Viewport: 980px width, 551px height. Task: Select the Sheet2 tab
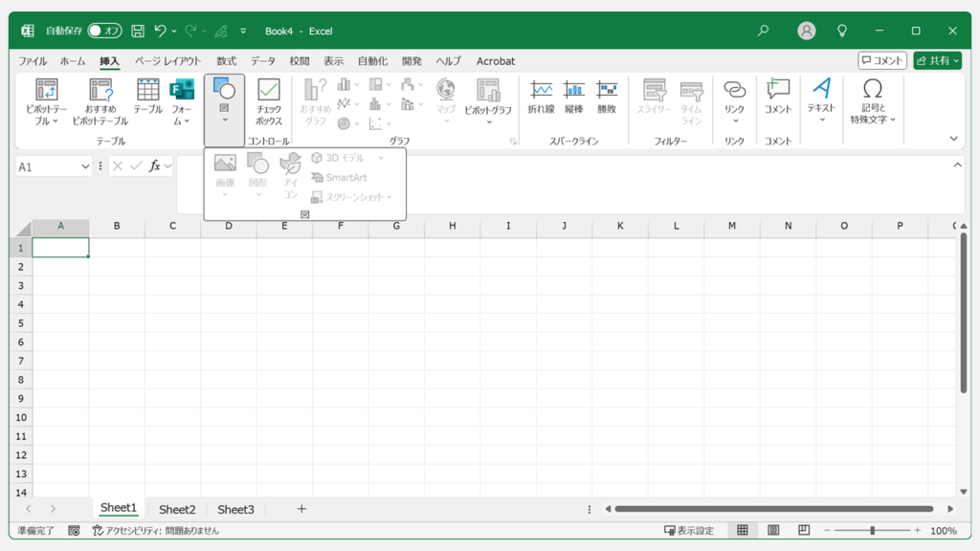click(177, 509)
